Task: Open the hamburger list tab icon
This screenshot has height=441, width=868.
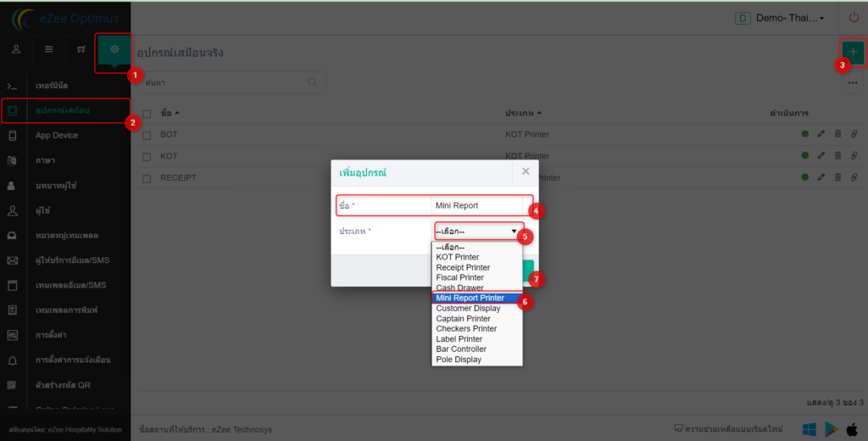Action: (x=48, y=49)
